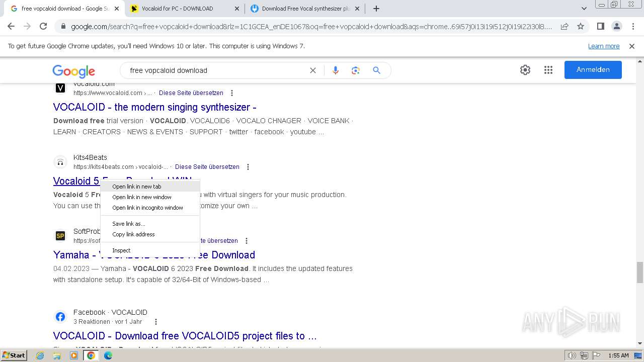Open the Chrome three-dot menu
This screenshot has height=362, width=644.
point(633,26)
